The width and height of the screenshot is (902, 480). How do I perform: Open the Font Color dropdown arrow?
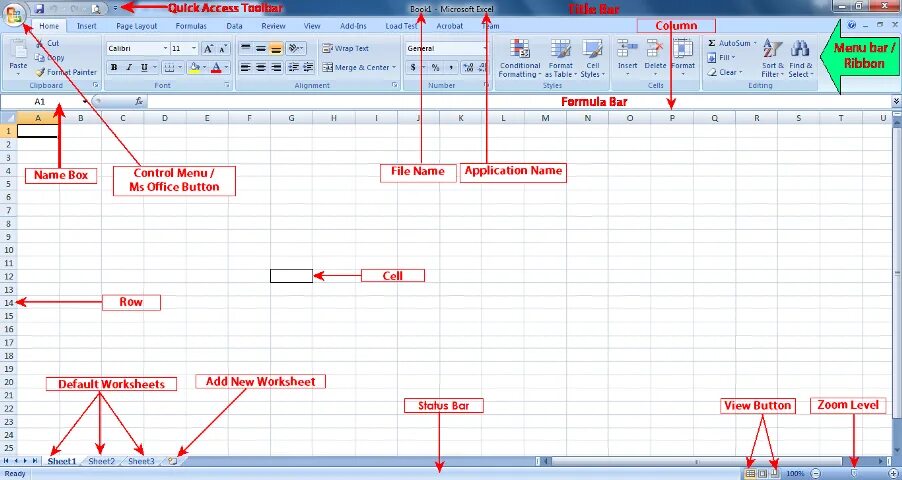[x=227, y=67]
